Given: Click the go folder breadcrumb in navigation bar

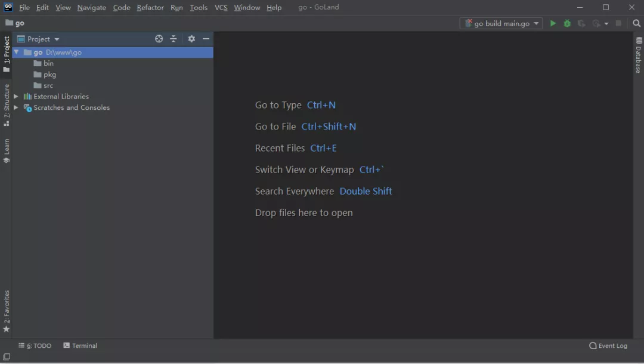Looking at the screenshot, I should [15, 23].
